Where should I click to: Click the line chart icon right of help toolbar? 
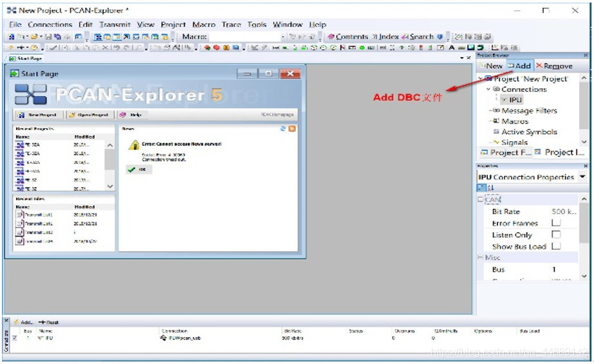(458, 37)
